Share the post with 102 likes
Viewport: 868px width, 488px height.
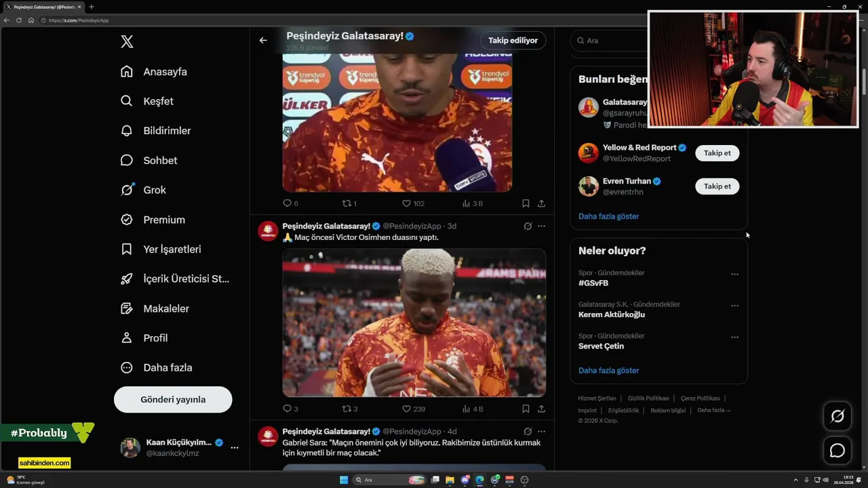pyautogui.click(x=541, y=203)
